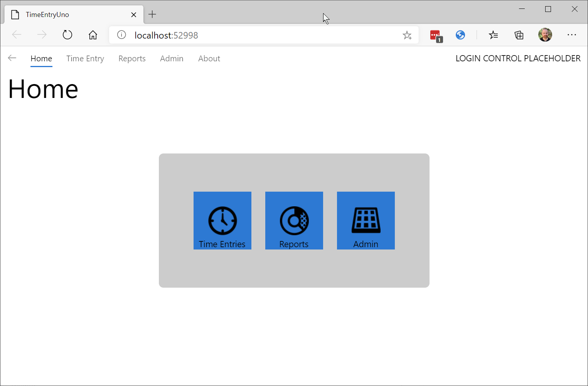
Task: Click the globe-shaped extension icon
Action: (460, 35)
